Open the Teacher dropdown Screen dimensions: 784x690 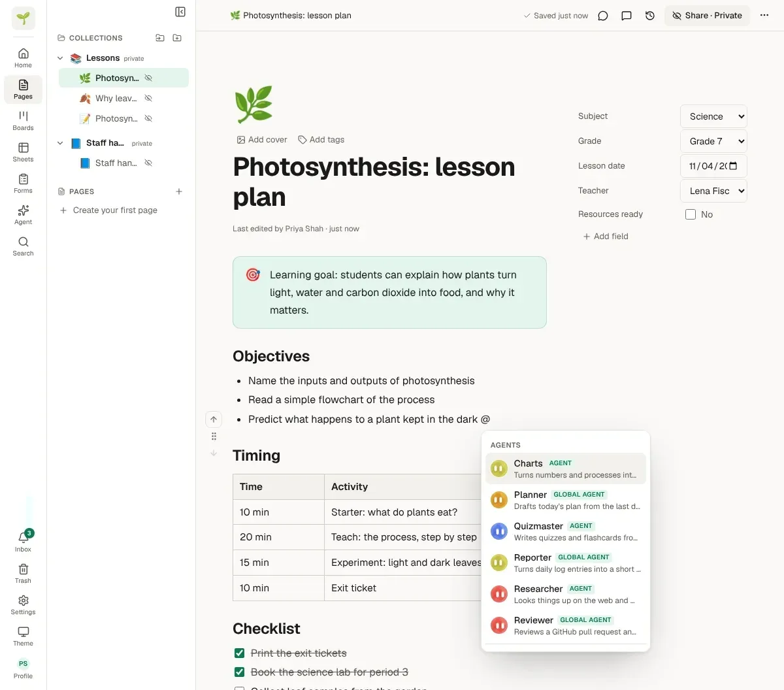tap(713, 191)
